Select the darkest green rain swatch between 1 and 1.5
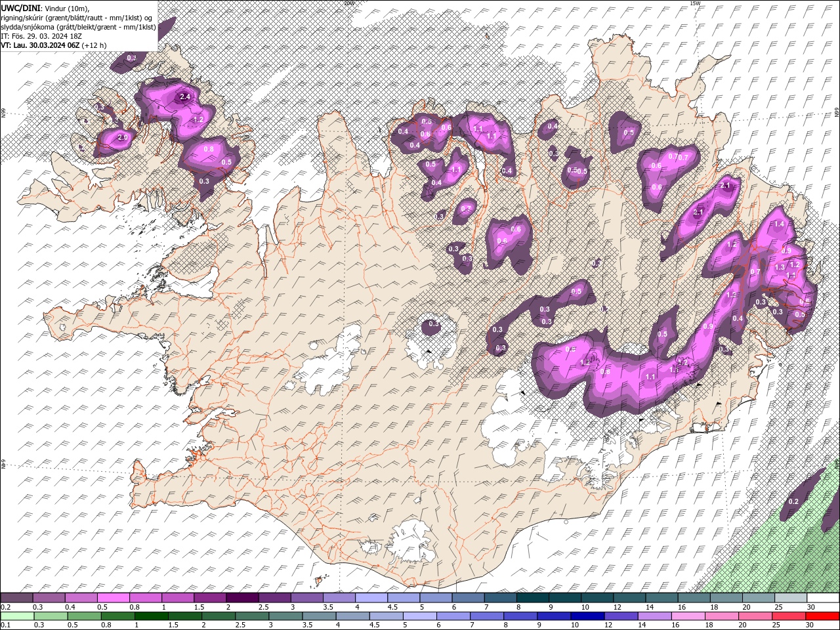840x630 pixels. (x=151, y=616)
